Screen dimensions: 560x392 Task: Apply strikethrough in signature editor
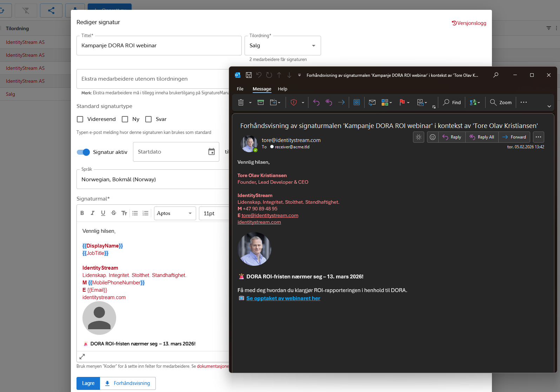[114, 213]
